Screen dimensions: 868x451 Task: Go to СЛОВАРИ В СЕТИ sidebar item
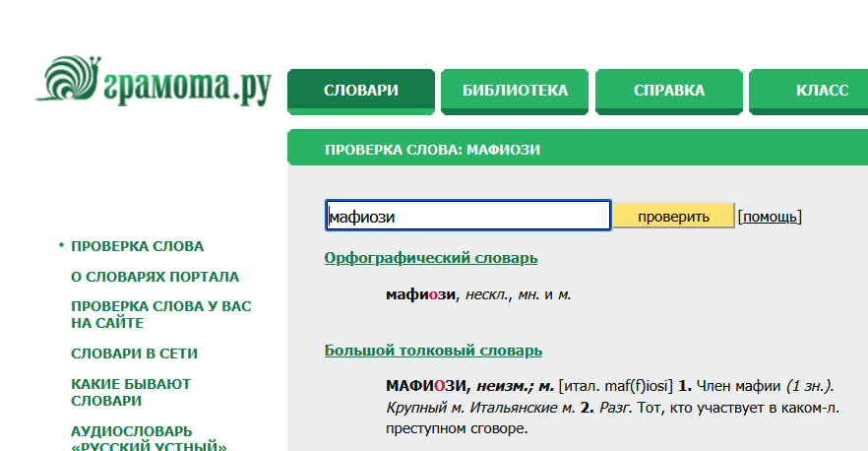(x=135, y=354)
